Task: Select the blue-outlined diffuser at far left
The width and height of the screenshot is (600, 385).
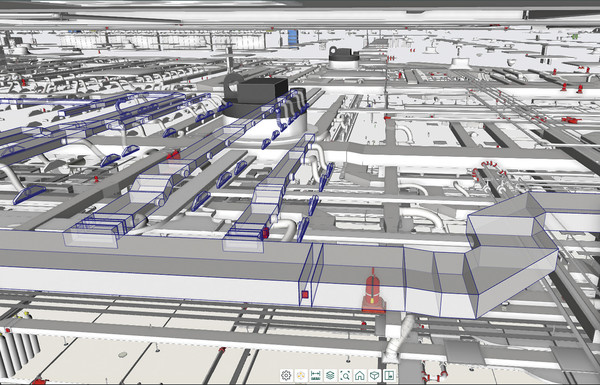Action: (29, 194)
